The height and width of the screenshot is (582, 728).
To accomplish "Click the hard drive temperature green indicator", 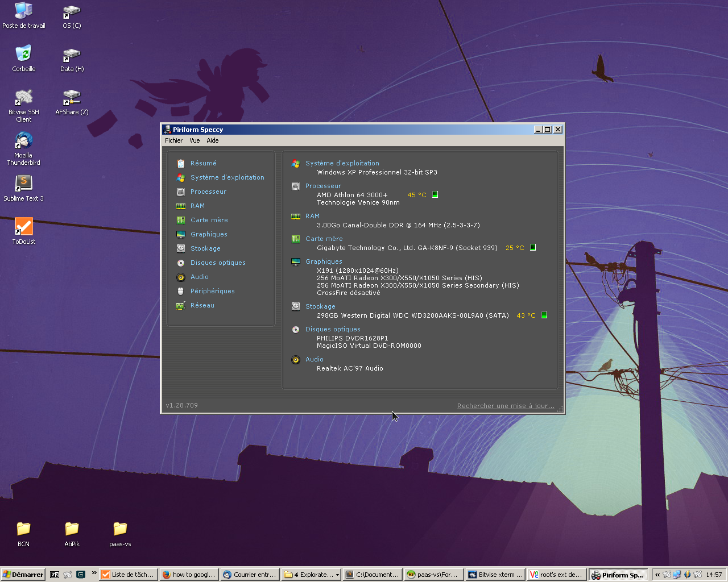I will (544, 315).
